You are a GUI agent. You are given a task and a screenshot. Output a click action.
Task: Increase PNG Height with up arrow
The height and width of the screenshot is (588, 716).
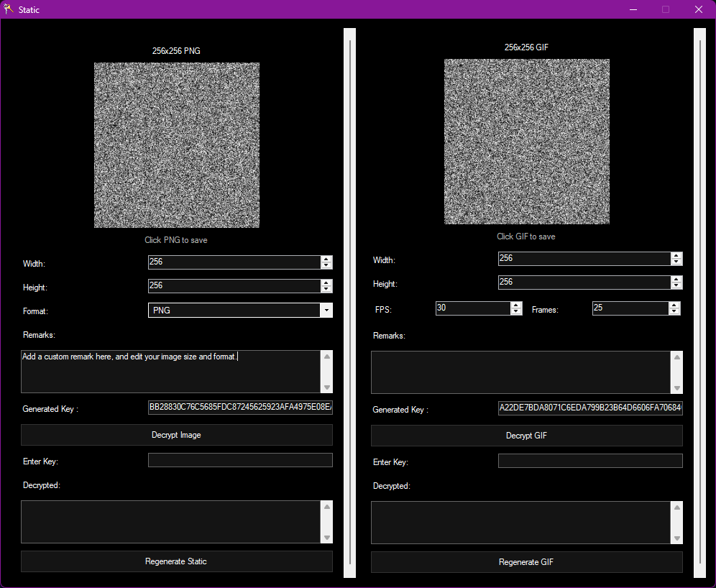click(x=326, y=282)
